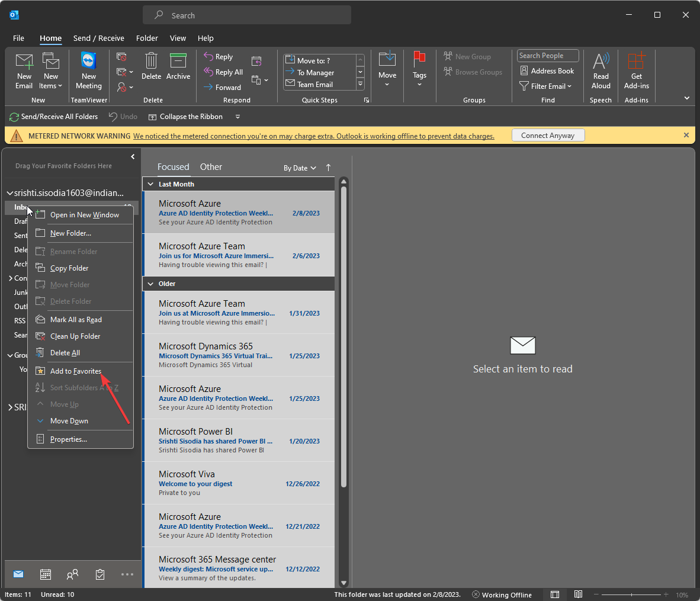Collapse the srishti.sisodia1603 account tree
This screenshot has width=700, height=601.
(9, 193)
